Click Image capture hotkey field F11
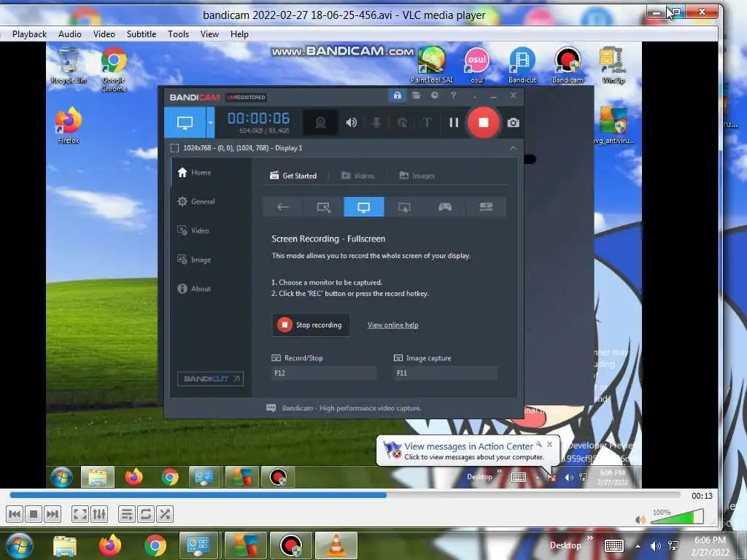The height and width of the screenshot is (560, 747). click(446, 373)
